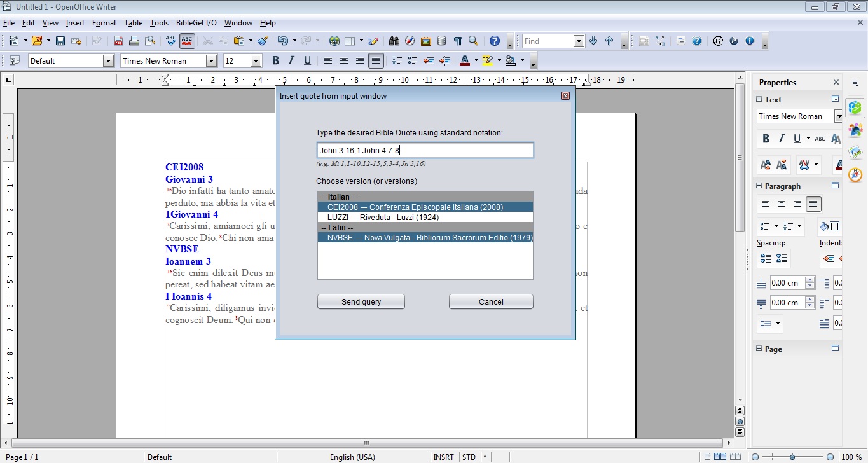The image size is (868, 463).
Task: Click the Find text field
Action: coord(548,41)
